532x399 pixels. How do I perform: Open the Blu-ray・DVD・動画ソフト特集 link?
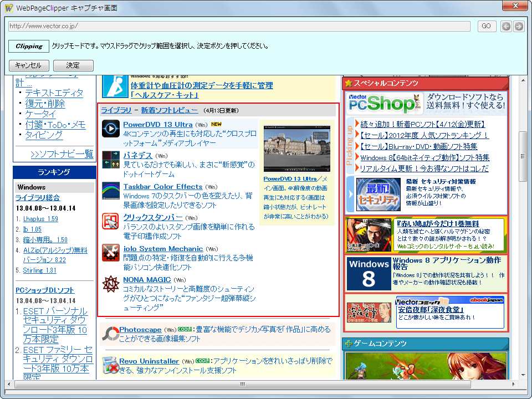[x=419, y=146]
